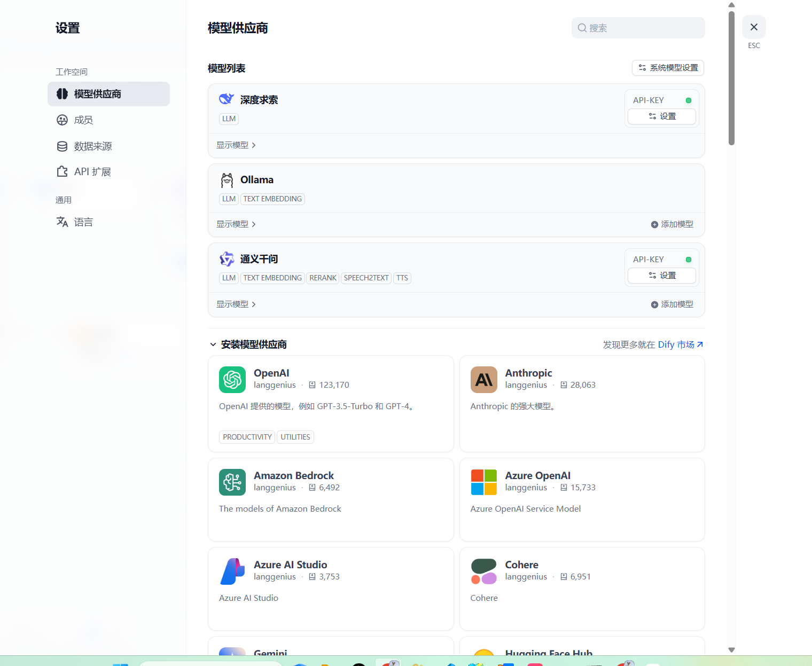Open the OpenAI provider card title
812x666 pixels.
pyautogui.click(x=271, y=373)
